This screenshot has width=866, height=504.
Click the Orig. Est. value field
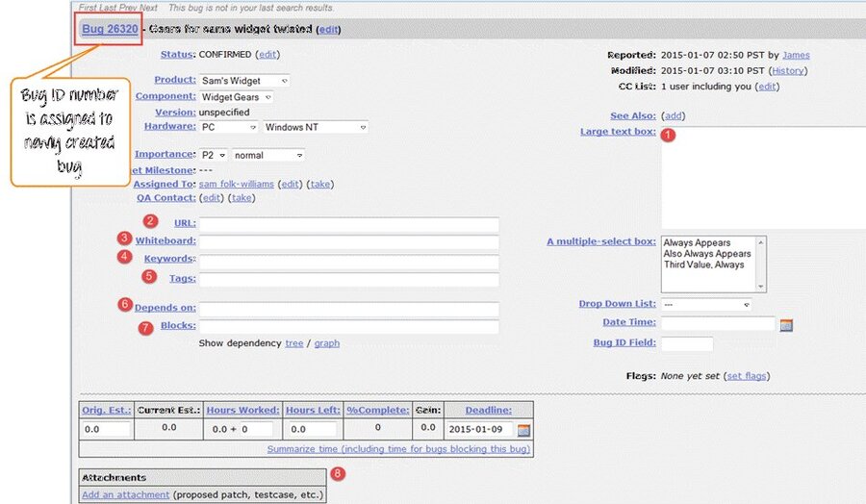click(106, 429)
